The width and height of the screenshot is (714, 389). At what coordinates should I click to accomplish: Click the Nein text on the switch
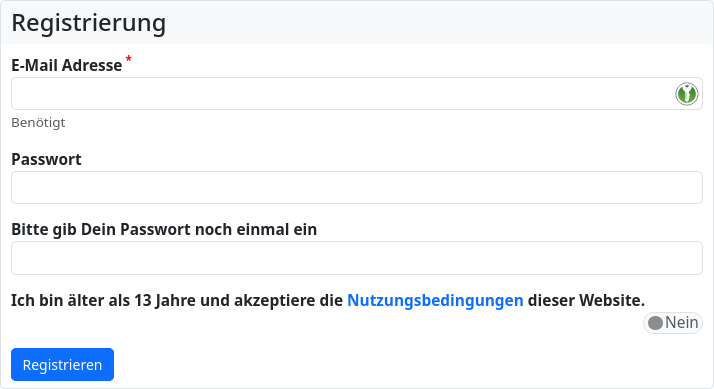click(682, 322)
